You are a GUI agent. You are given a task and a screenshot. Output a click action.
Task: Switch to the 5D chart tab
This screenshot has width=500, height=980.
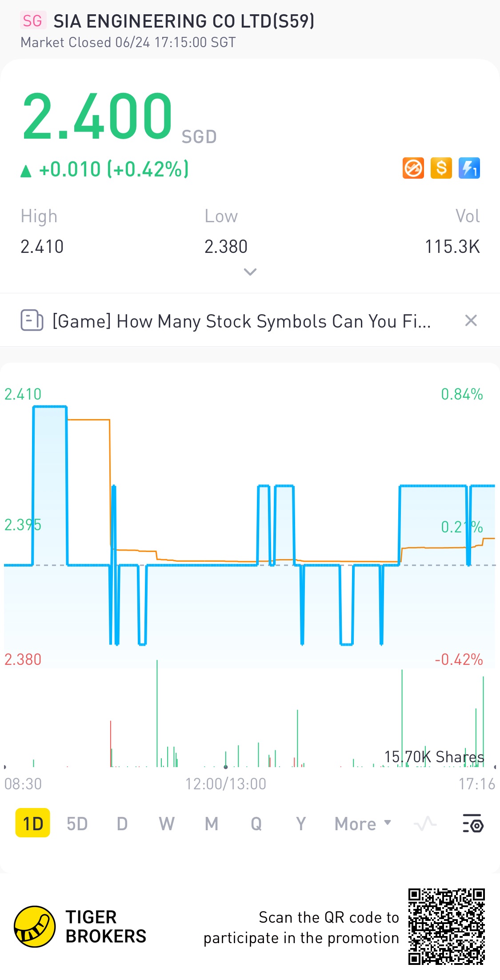point(77,824)
